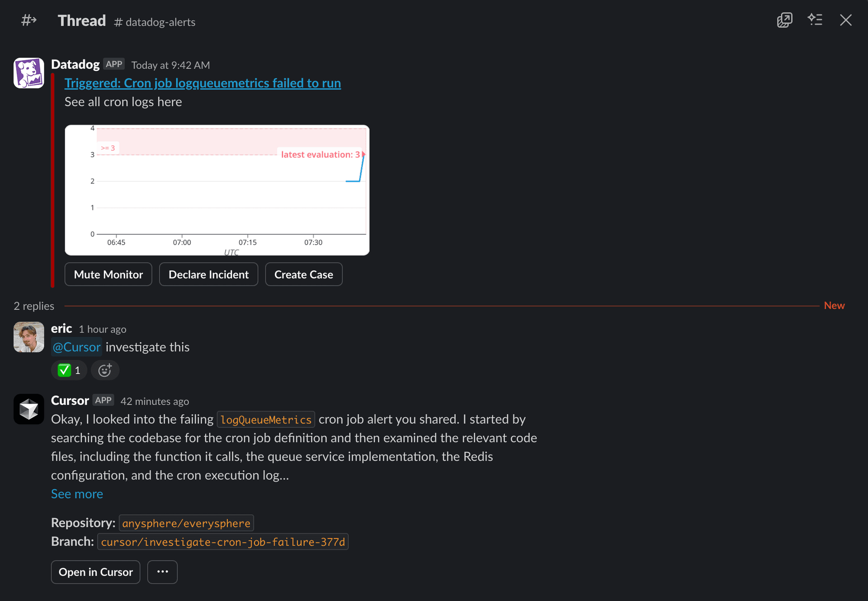Click the Declare Incident button
Image resolution: width=868 pixels, height=601 pixels.
click(x=208, y=274)
